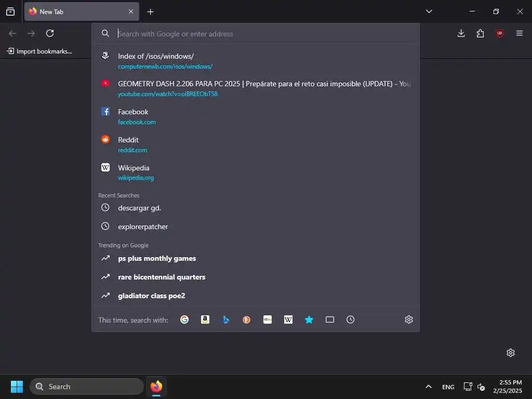Search this time with eBay
The image size is (532, 399).
pos(268,320)
